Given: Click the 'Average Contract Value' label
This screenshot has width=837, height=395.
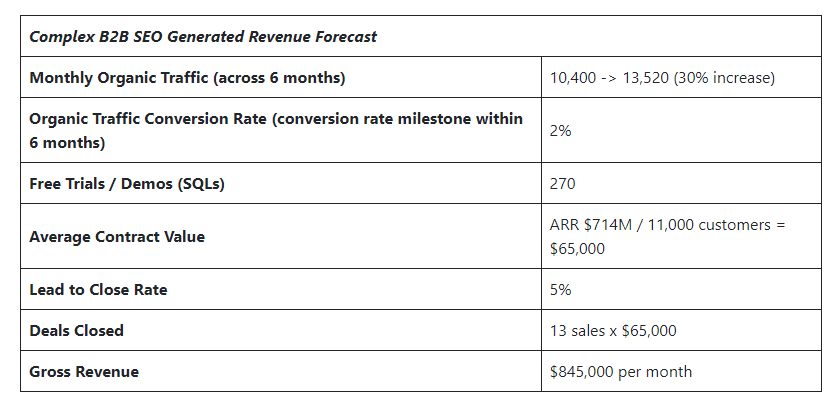Looking at the screenshot, I should coord(117,236).
